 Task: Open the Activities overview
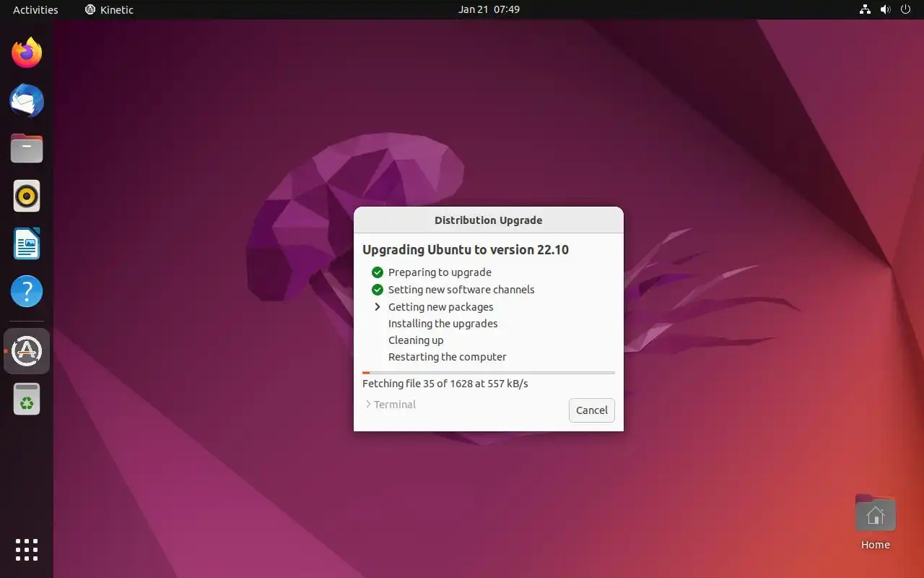coord(35,9)
